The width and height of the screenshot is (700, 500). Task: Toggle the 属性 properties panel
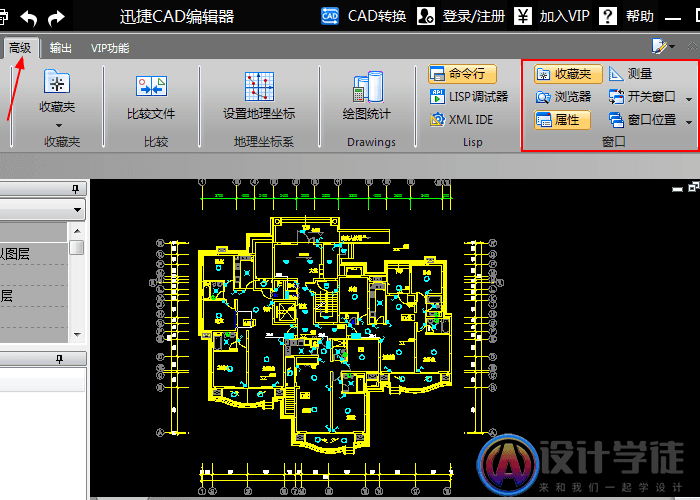[x=562, y=120]
